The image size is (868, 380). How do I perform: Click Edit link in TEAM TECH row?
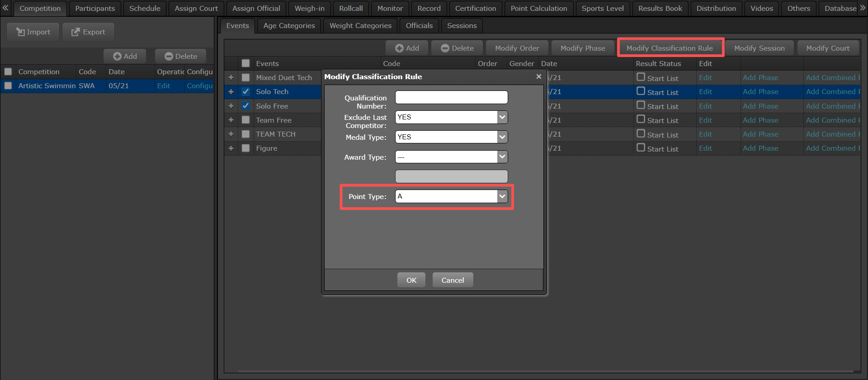(x=705, y=134)
